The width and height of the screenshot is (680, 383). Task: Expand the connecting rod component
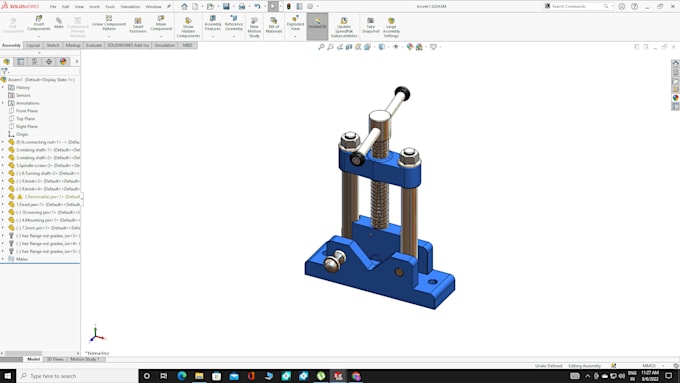click(3, 142)
